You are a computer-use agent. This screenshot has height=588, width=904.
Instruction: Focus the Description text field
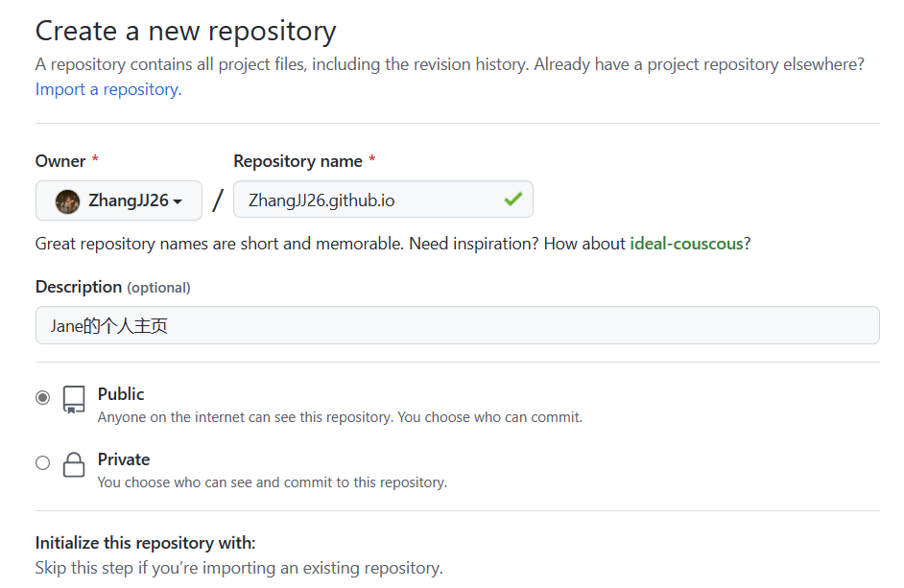457,325
